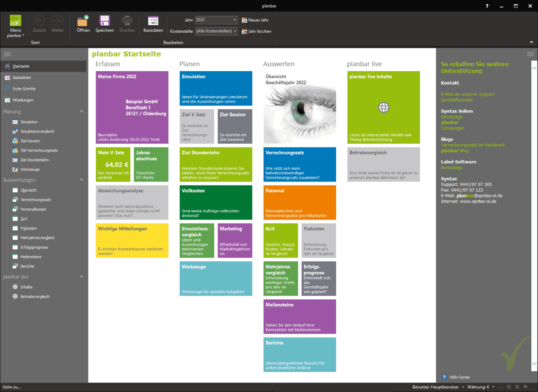The height and width of the screenshot is (392, 538).
Task: Click the zoom out magnifier in status bar
Action: 517,387
